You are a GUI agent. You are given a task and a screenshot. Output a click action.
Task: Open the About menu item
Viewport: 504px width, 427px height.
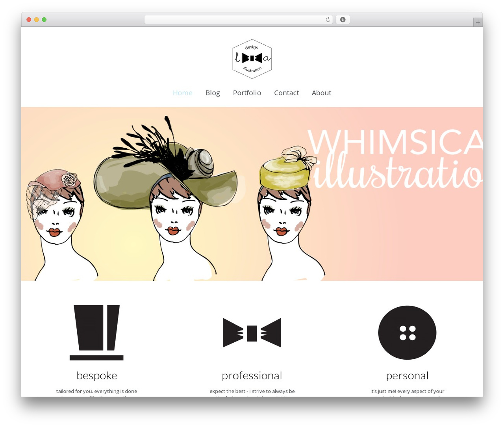click(x=321, y=93)
